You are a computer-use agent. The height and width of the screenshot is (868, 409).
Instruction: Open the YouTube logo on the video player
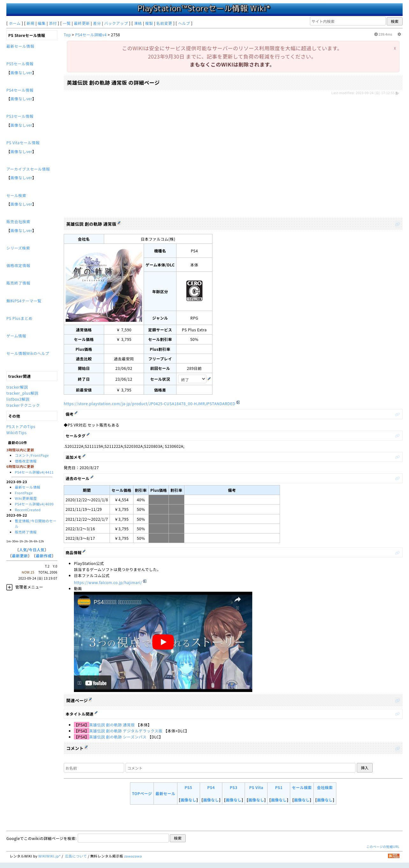click(96, 683)
